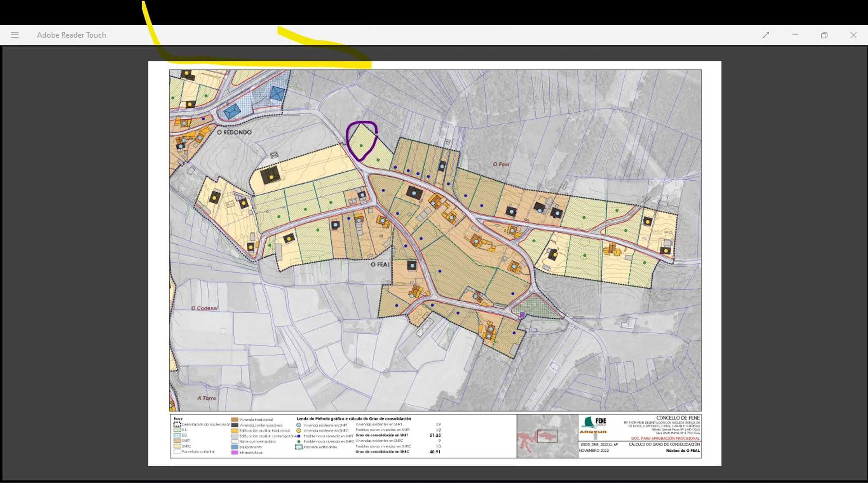This screenshot has width=868, height=483.
Task: Click the locator minimap thumbnail
Action: (547, 436)
